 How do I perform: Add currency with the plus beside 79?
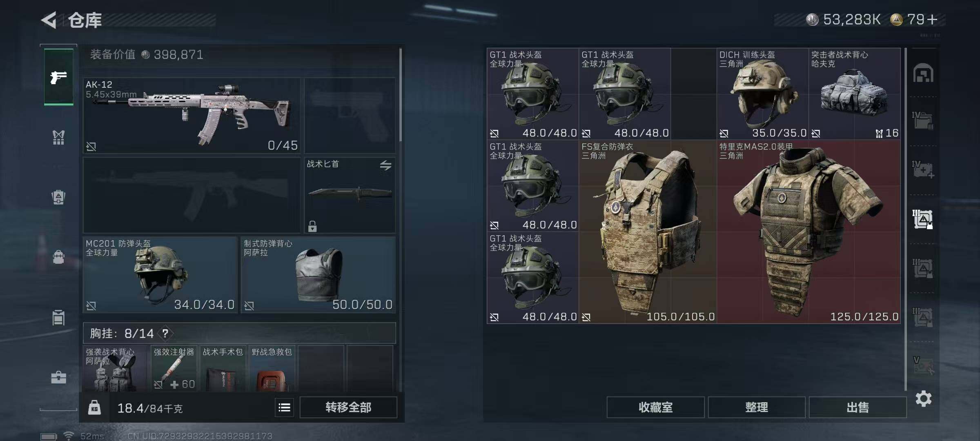tap(932, 19)
